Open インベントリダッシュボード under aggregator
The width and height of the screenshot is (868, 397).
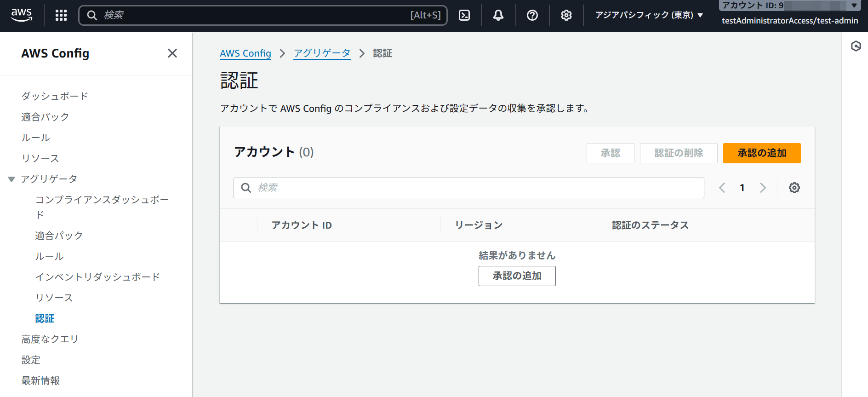(97, 277)
